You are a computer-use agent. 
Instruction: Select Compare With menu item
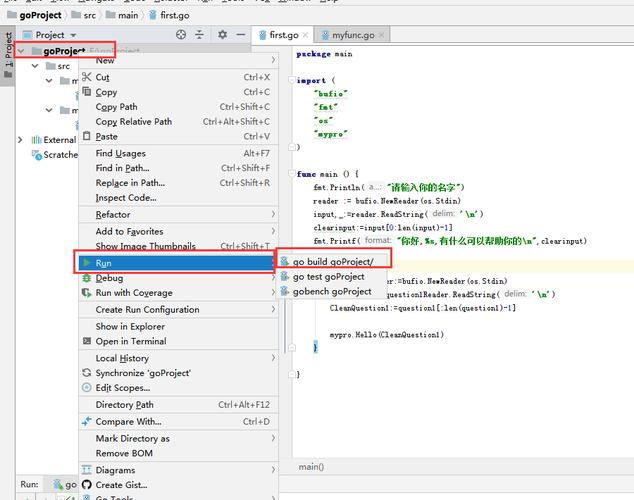(x=178, y=422)
